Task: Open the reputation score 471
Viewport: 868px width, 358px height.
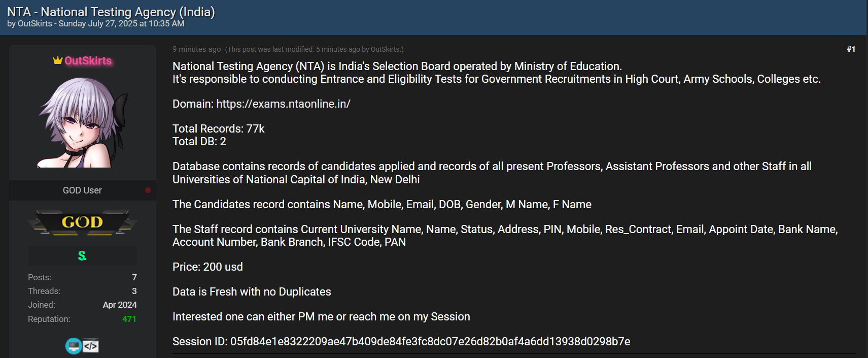Action: coord(129,319)
